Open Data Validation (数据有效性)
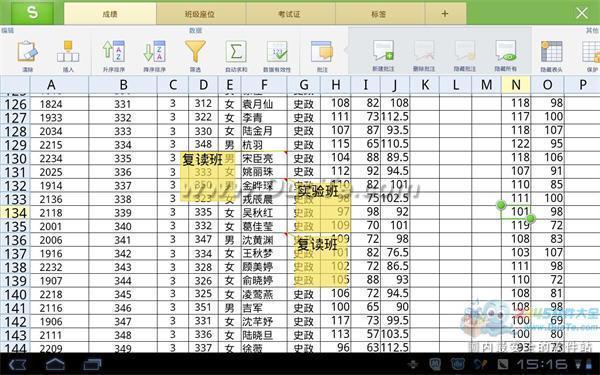 pyautogui.click(x=277, y=56)
